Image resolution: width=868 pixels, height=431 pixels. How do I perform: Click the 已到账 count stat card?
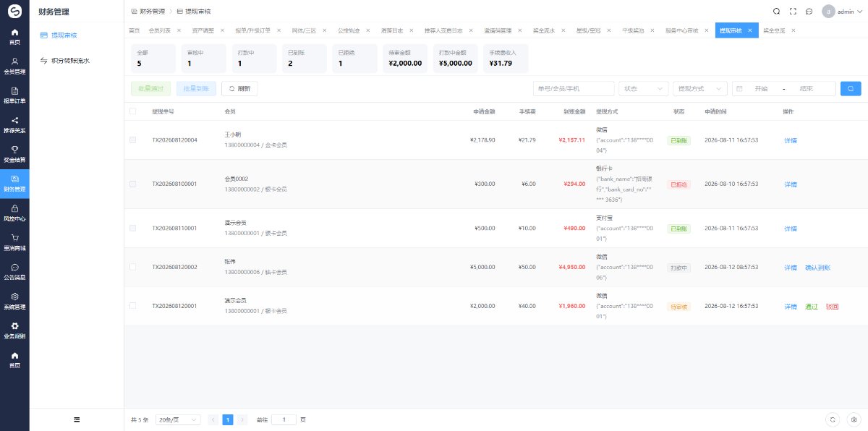coord(304,59)
